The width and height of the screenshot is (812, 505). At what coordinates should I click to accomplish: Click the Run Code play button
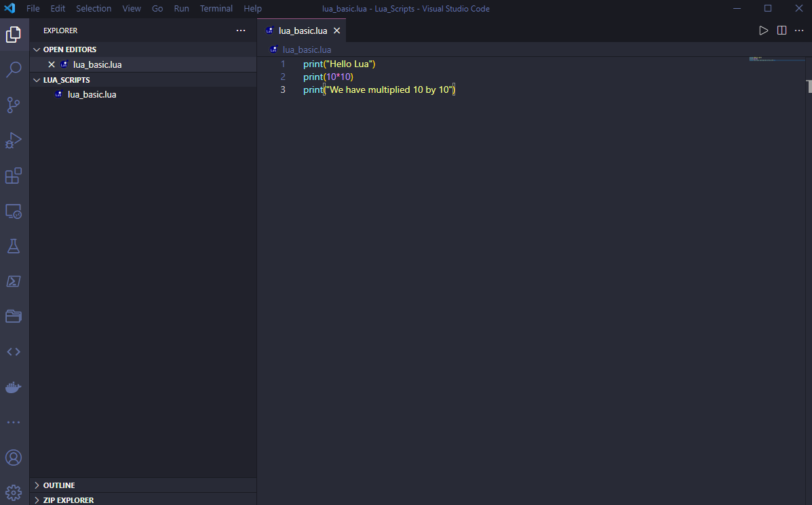(x=763, y=31)
